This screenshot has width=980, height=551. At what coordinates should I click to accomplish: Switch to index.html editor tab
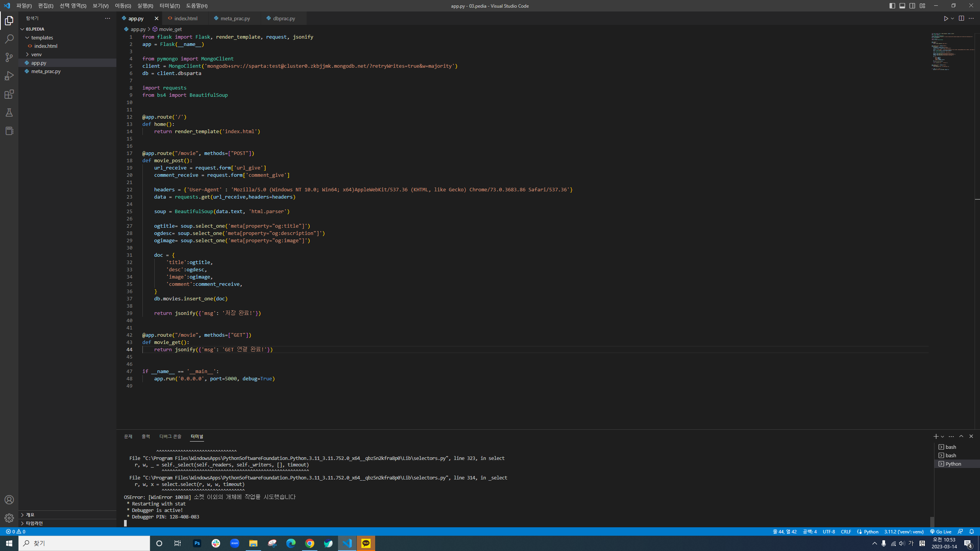(x=186, y=18)
